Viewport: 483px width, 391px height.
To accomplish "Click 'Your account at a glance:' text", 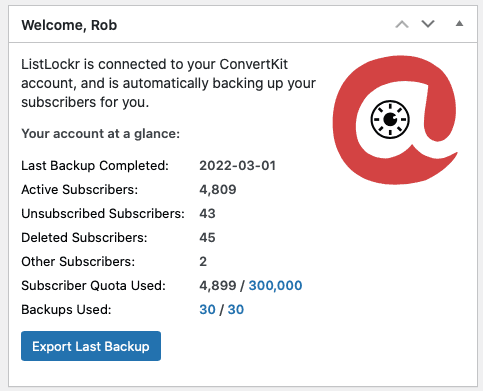I will click(101, 134).
